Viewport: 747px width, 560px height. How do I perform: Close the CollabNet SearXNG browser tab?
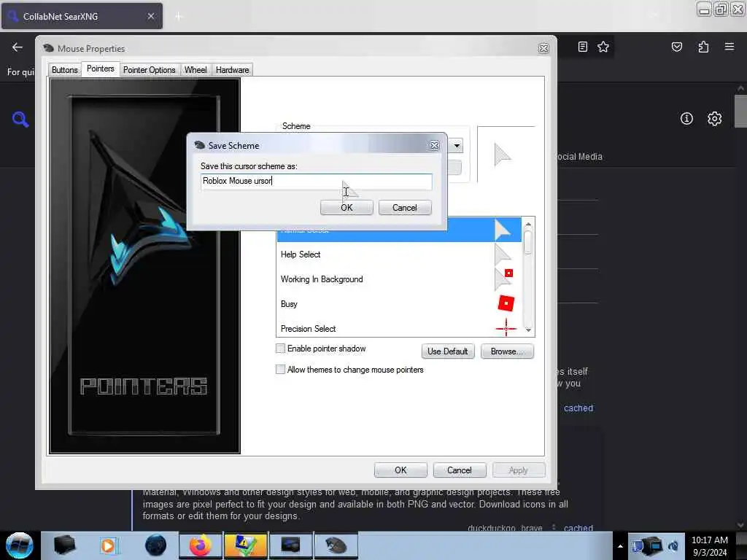pos(150,16)
